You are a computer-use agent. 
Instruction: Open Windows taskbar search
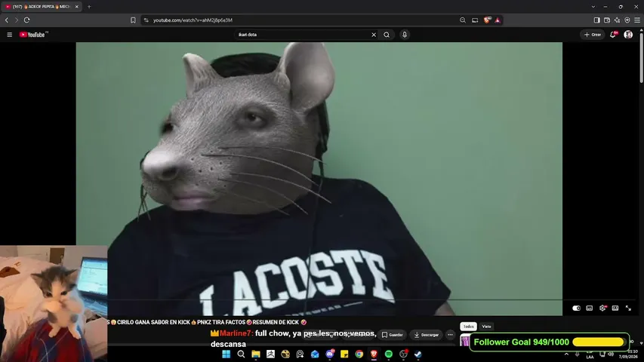coord(241,354)
